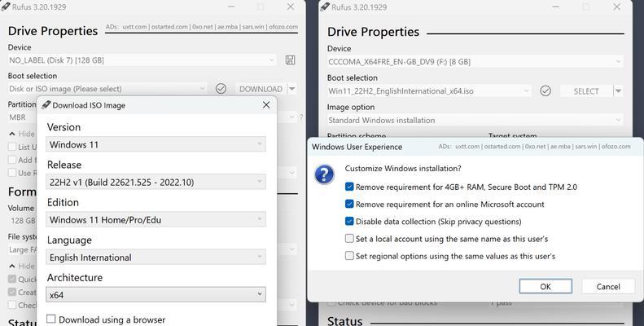
Task: Open Boot selection dropdown showing Win11_22H2 ISO
Action: click(429, 90)
